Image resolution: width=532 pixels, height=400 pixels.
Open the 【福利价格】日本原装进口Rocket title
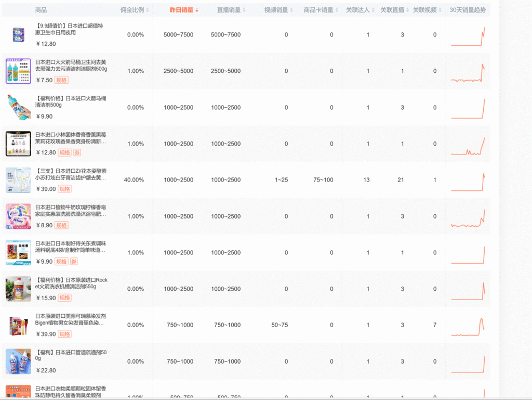[x=71, y=283]
